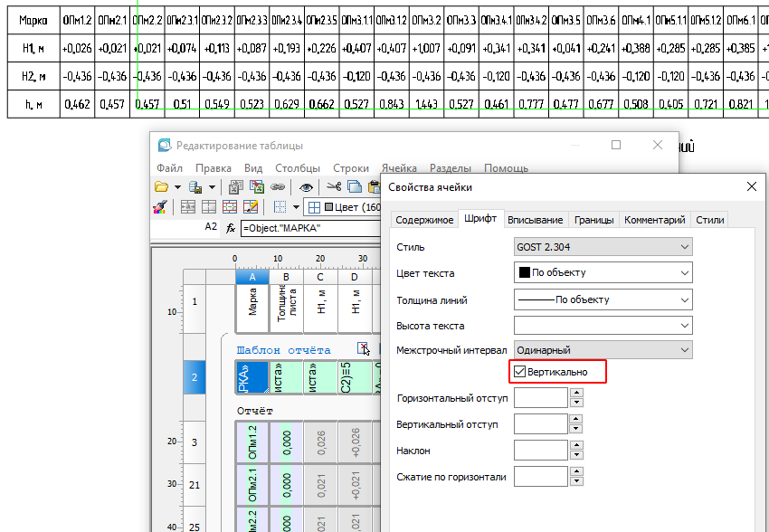Click the copy icon in table editor toolbar
The height and width of the screenshot is (532, 769).
tap(355, 186)
